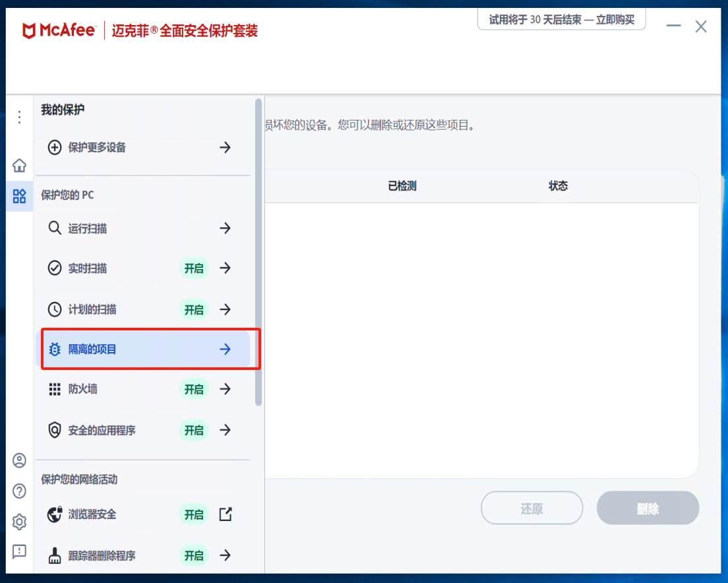Expand 计划的扫描 with its arrow

tap(225, 309)
